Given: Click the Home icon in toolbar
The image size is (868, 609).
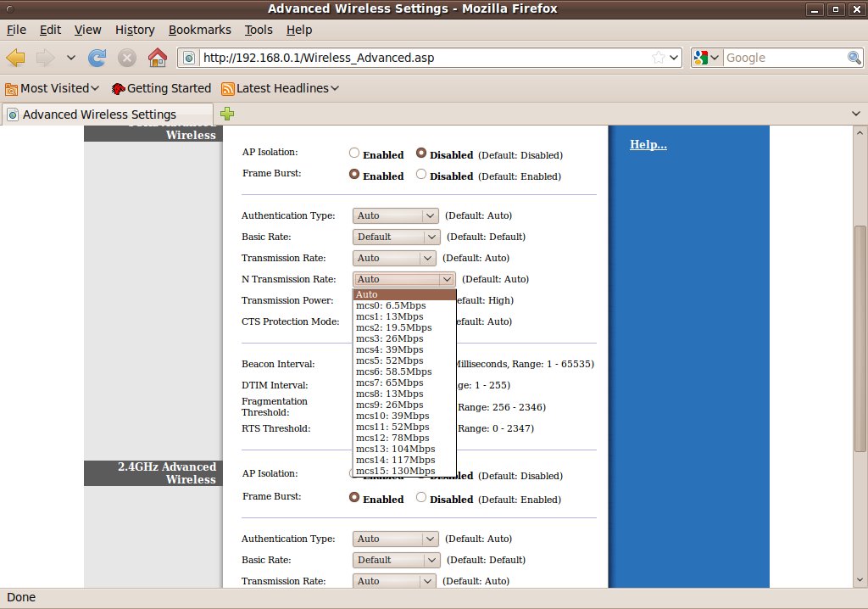Looking at the screenshot, I should coord(157,58).
